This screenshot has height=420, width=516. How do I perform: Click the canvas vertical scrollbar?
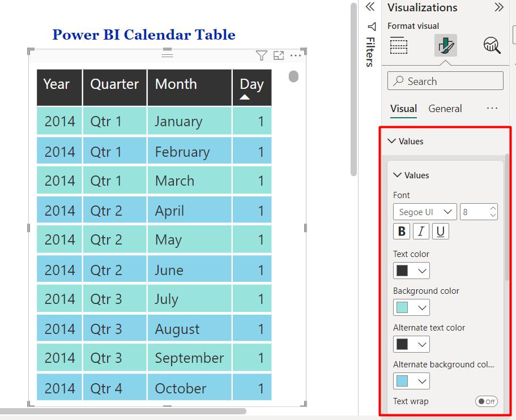point(354,89)
